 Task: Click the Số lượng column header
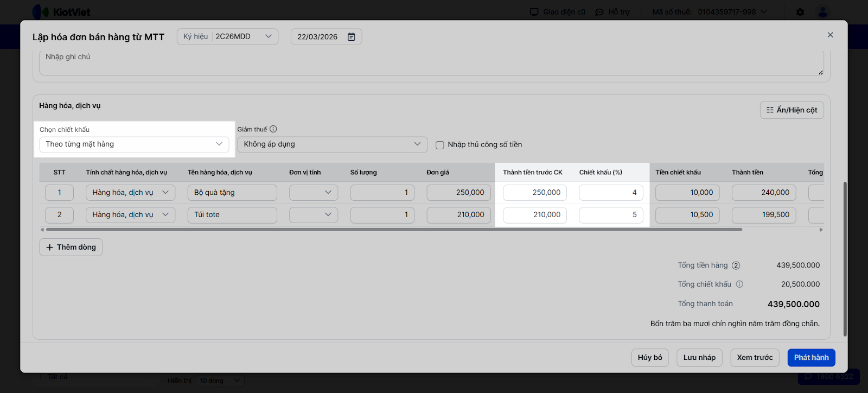[x=363, y=173]
